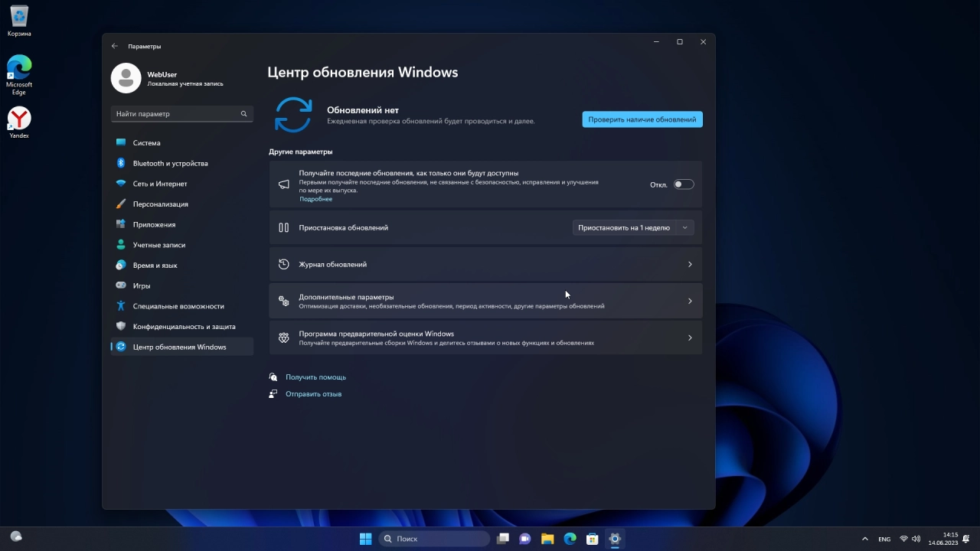Open the widgets button on the taskbar
The width and height of the screenshot is (980, 551).
point(16,537)
